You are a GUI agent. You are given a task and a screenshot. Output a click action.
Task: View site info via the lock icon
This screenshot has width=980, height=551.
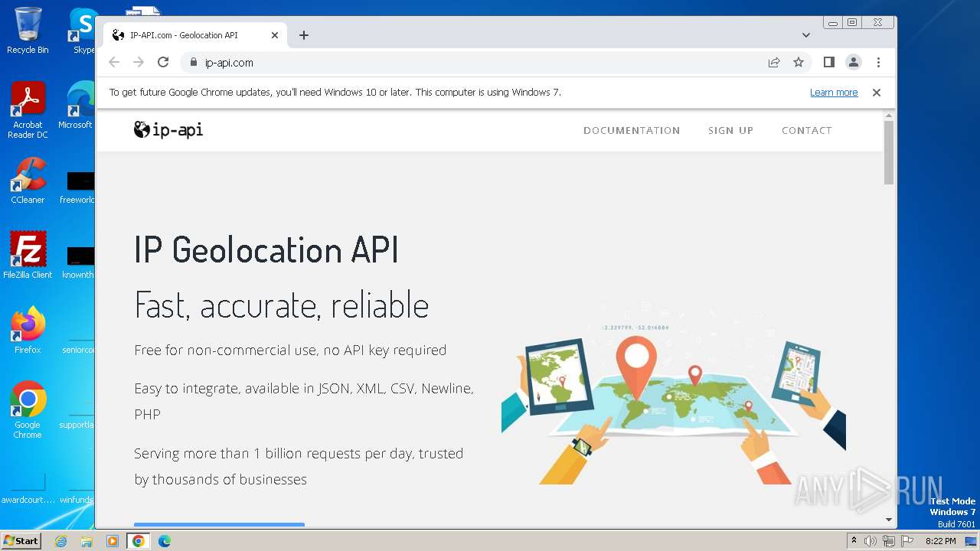(x=193, y=63)
